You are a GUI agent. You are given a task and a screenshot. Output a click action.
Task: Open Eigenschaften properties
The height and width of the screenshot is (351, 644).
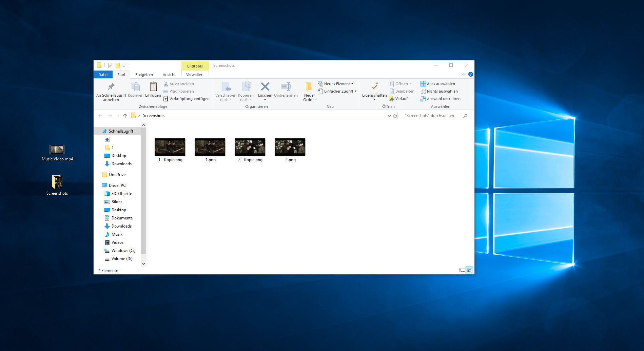(374, 91)
